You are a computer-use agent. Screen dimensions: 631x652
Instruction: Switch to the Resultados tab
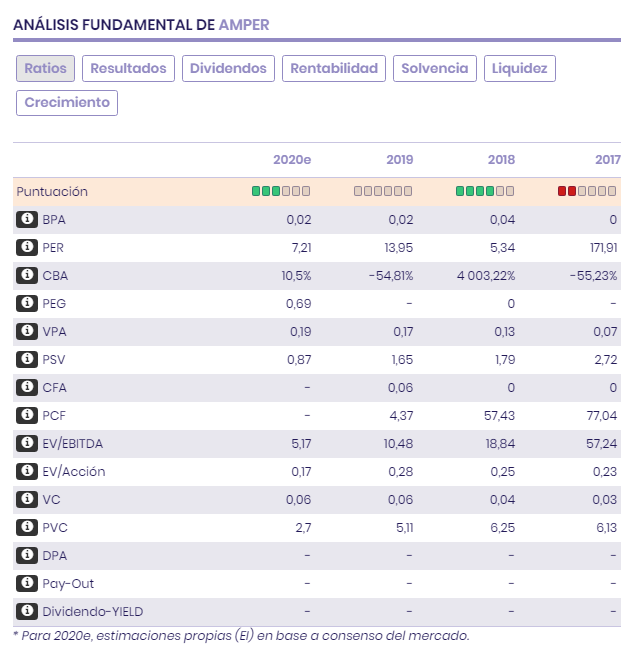[128, 68]
